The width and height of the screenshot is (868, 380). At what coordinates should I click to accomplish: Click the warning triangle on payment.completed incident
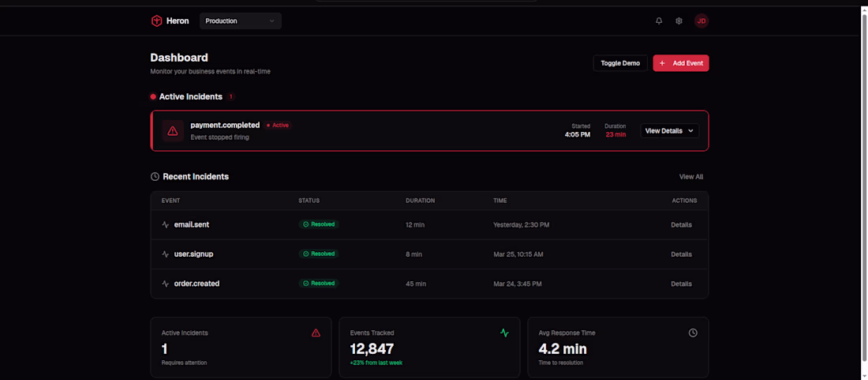[173, 130]
